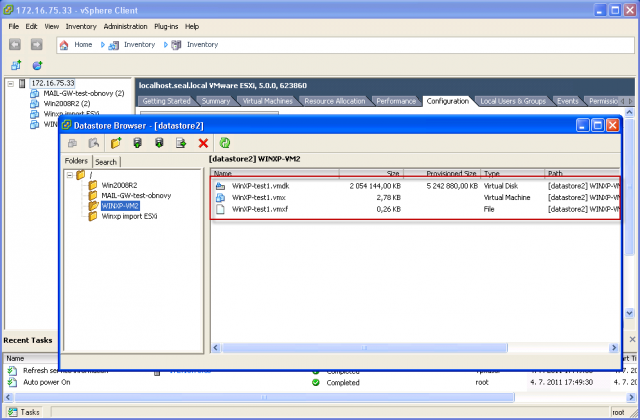This screenshot has width=640, height=420.
Task: Open the Administration menu
Action: (125, 27)
